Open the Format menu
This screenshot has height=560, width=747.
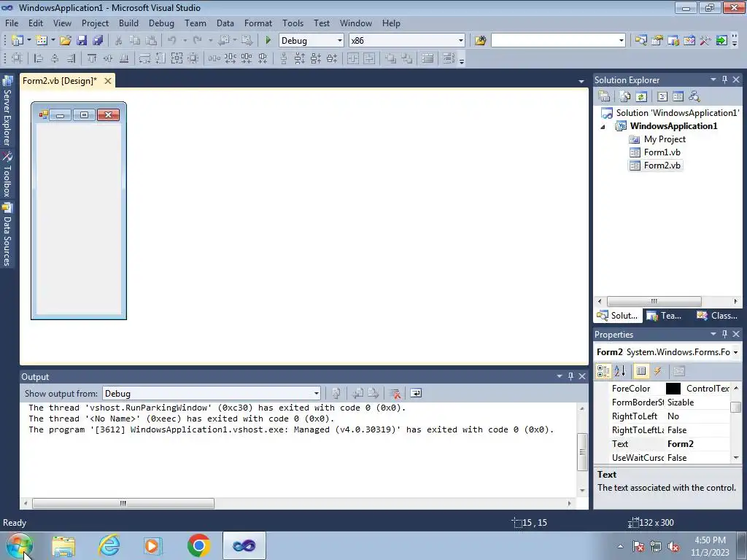point(258,23)
